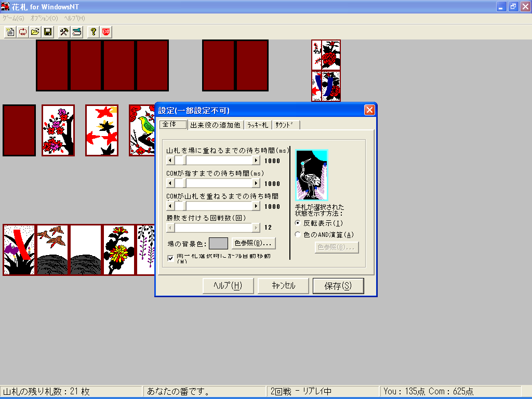Pick the geese over pampas hand card
The height and width of the screenshot is (399, 532).
(x=52, y=250)
